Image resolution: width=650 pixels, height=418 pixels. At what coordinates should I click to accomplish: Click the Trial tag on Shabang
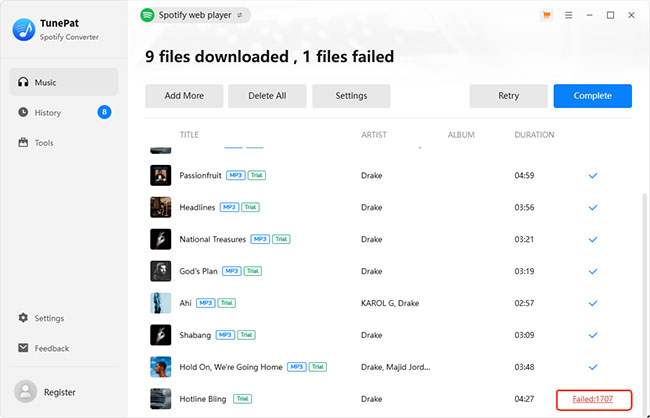click(x=246, y=335)
